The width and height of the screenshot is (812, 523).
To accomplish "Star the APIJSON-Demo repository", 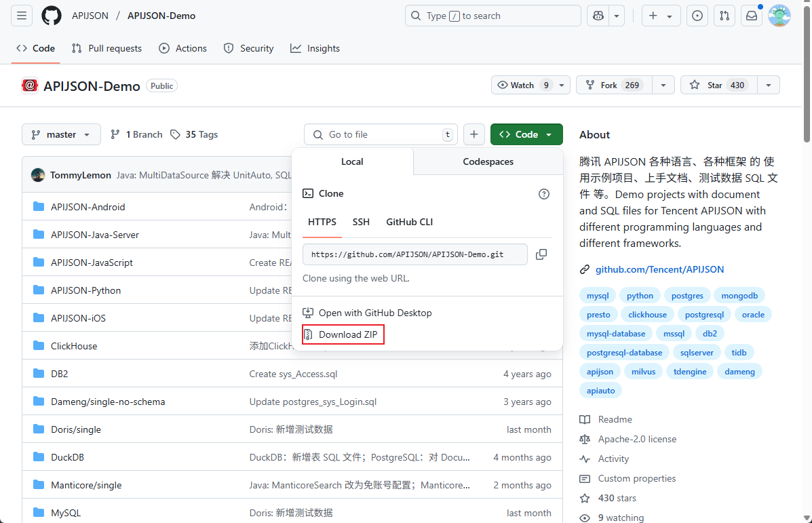I will [716, 85].
